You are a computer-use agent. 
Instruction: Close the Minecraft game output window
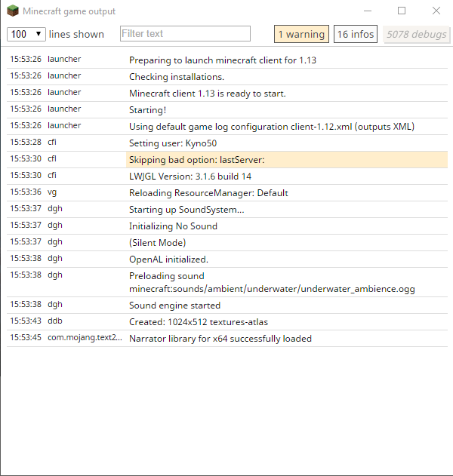point(436,11)
